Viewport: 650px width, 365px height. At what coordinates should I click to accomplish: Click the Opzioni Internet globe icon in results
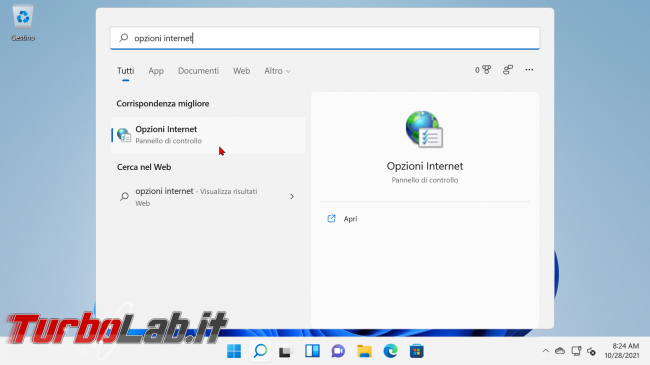pos(124,135)
